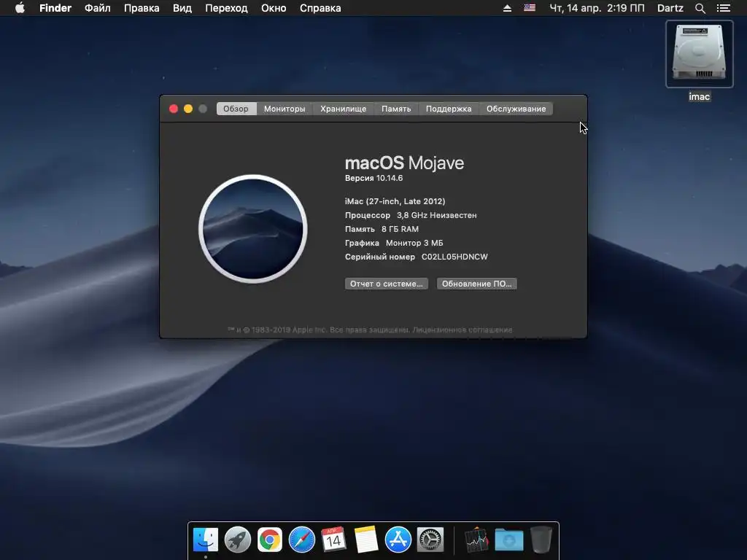Go to the Обслуживание tab
The image size is (747, 560).
516,109
